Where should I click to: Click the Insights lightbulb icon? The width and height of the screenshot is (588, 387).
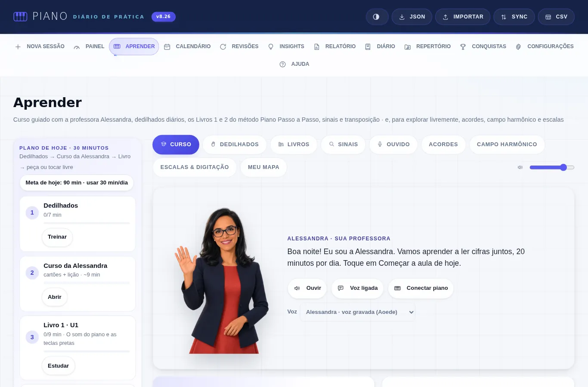[271, 47]
